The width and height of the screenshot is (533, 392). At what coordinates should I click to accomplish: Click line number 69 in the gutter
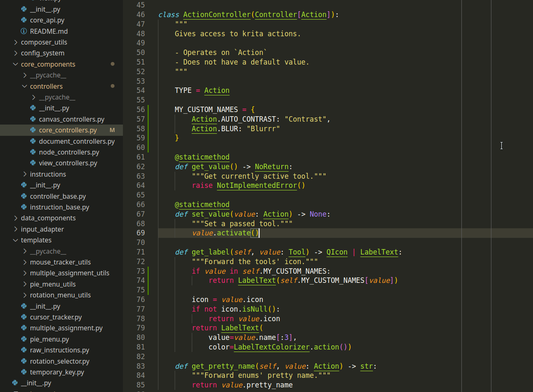pos(140,233)
